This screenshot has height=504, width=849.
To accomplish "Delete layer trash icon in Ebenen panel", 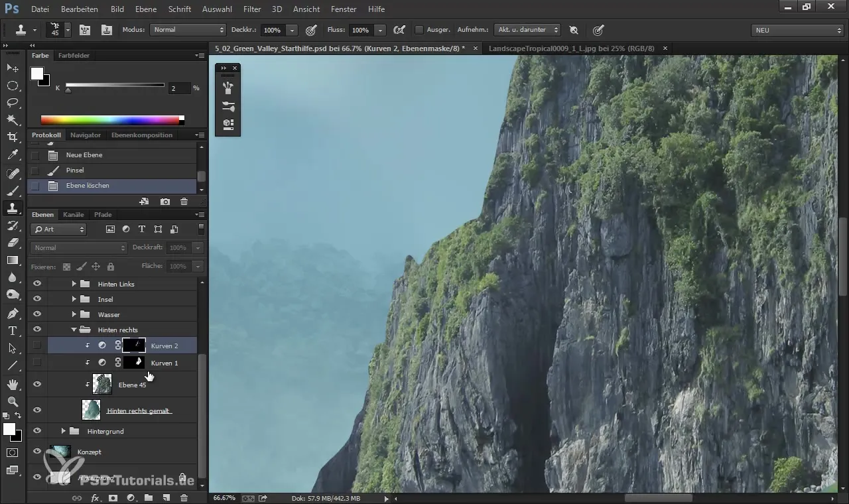I will click(x=184, y=497).
